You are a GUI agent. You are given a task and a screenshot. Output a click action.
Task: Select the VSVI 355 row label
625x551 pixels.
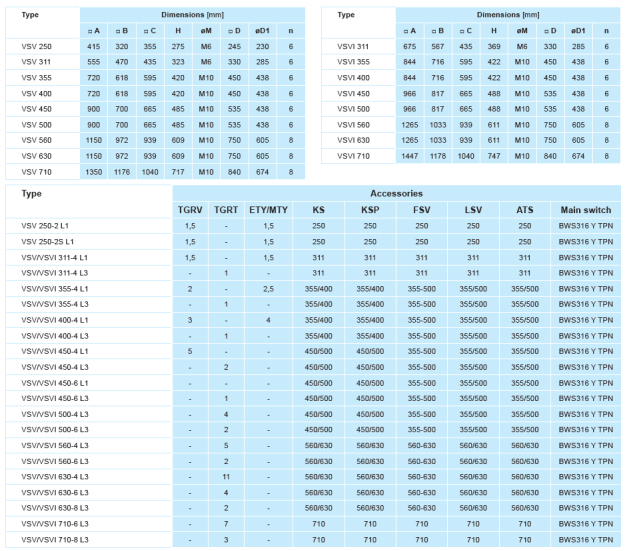click(x=353, y=62)
